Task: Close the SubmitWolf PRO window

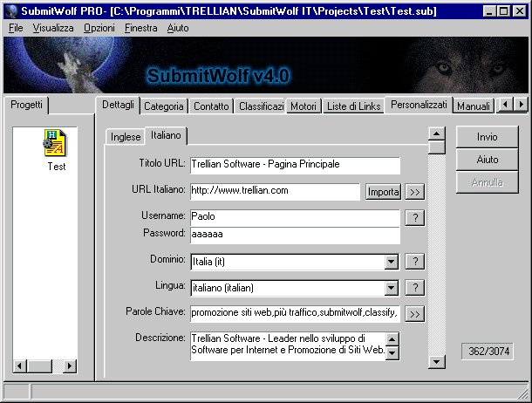Action: click(520, 11)
